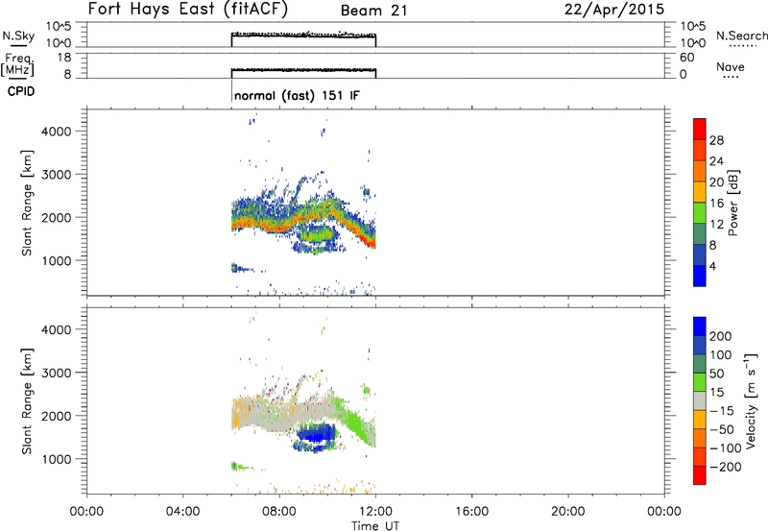
Task: Click the blue bottom segment of Power colorbar
Action: click(x=700, y=276)
